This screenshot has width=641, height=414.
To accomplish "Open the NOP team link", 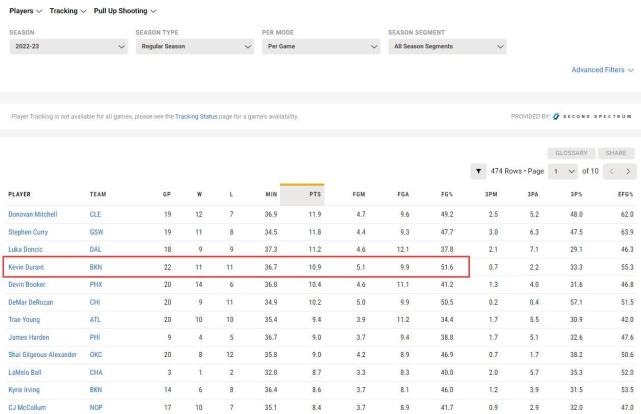I will [96, 407].
